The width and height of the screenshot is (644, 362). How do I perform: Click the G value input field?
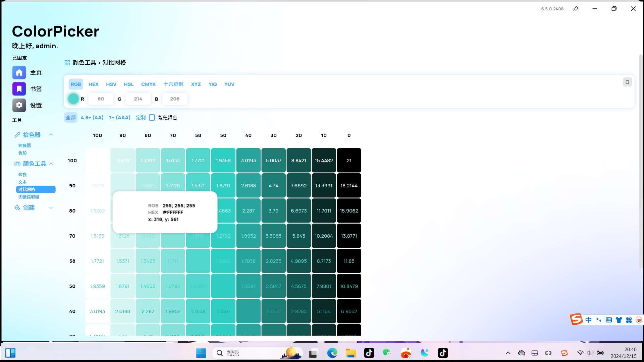[x=138, y=99]
